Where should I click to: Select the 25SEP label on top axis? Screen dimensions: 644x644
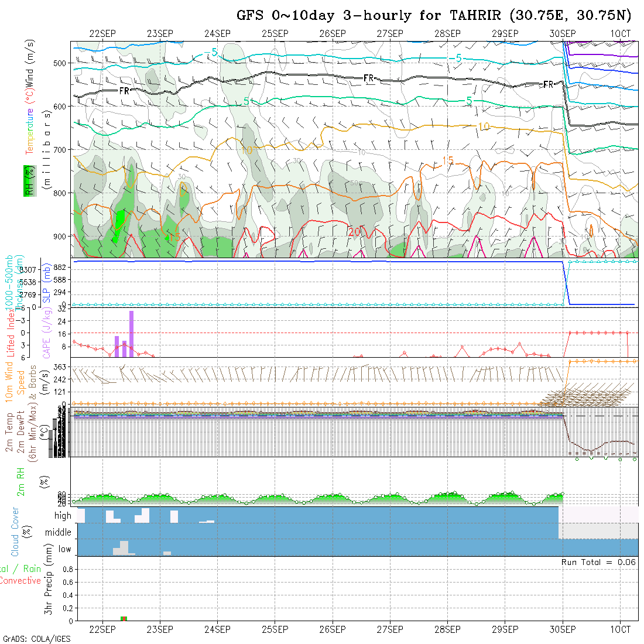point(275,33)
